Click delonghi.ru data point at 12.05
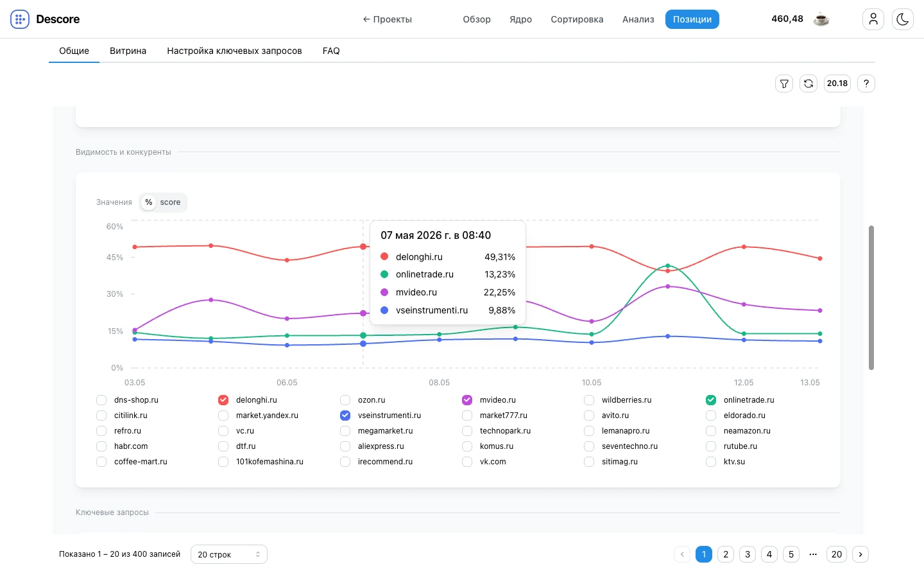The image size is (924, 578). [744, 247]
